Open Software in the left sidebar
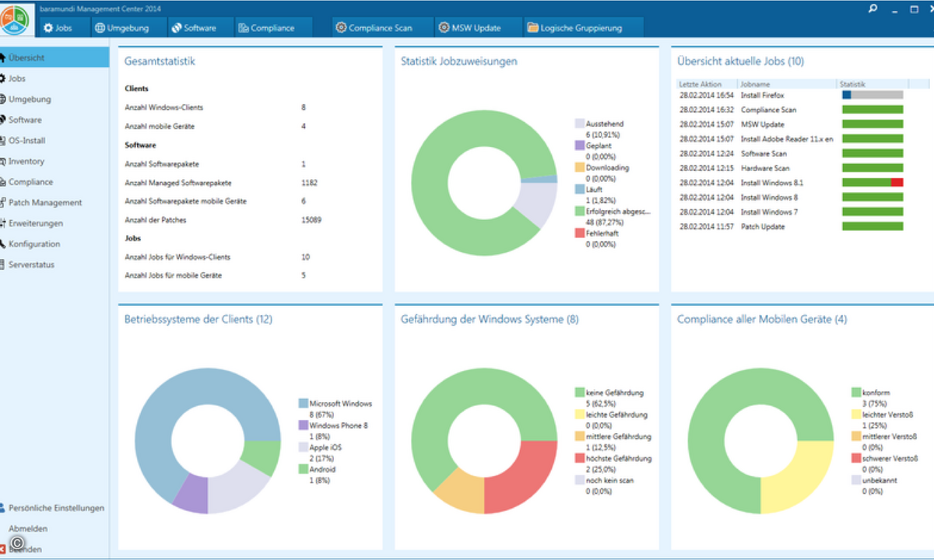 click(x=54, y=120)
